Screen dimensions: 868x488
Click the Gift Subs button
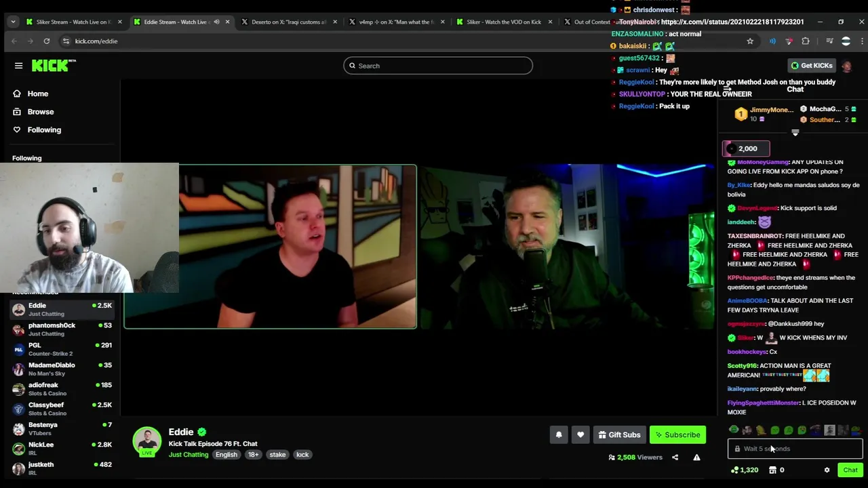click(619, 435)
